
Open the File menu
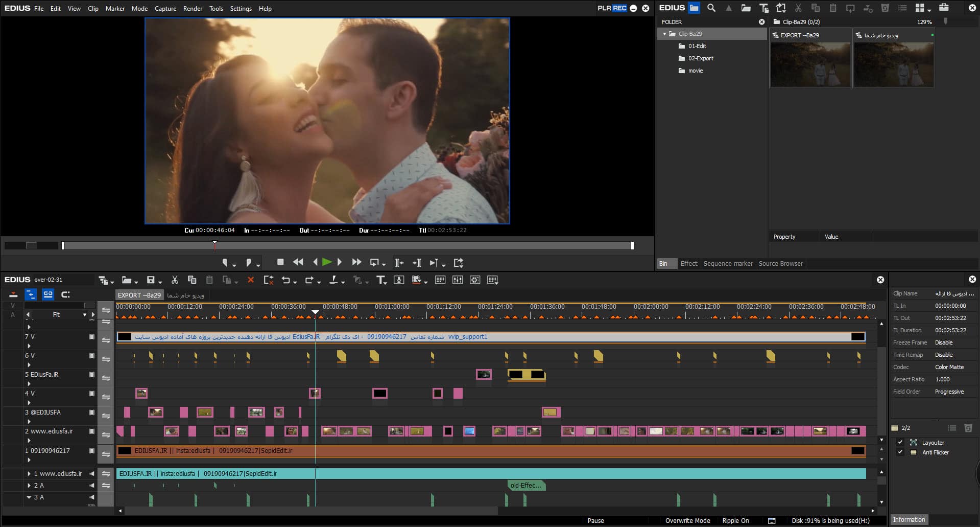coord(39,8)
